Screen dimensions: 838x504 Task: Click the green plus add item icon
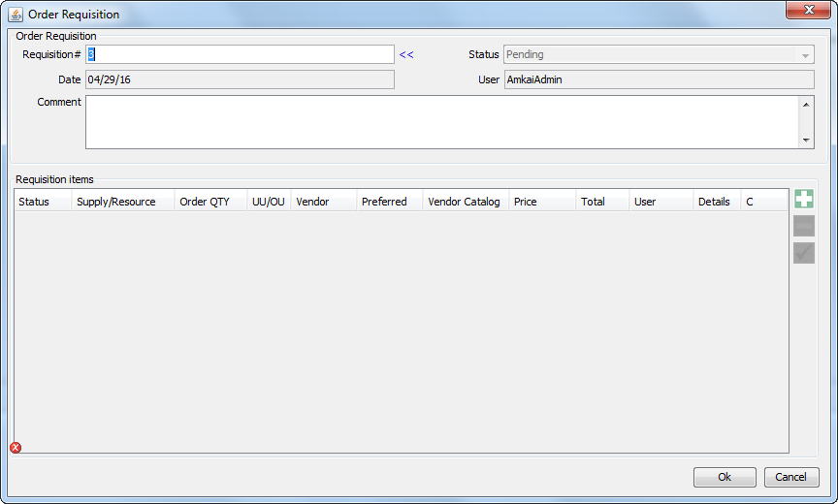(803, 200)
